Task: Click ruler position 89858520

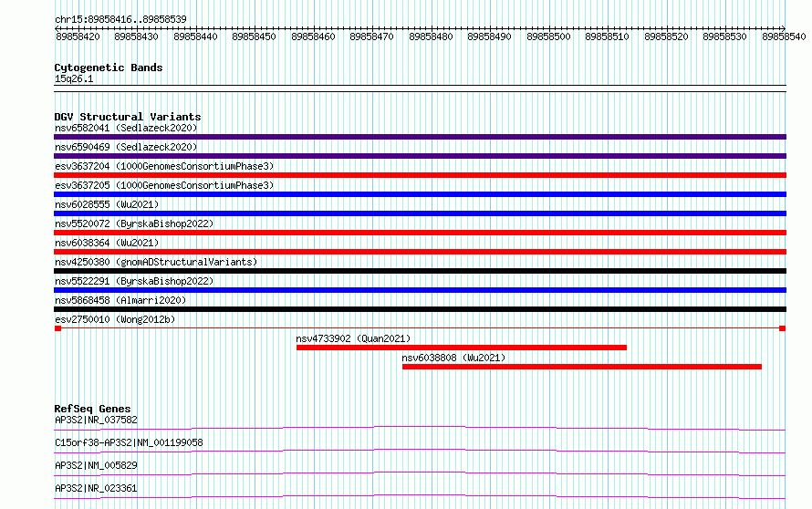Action: click(666, 36)
